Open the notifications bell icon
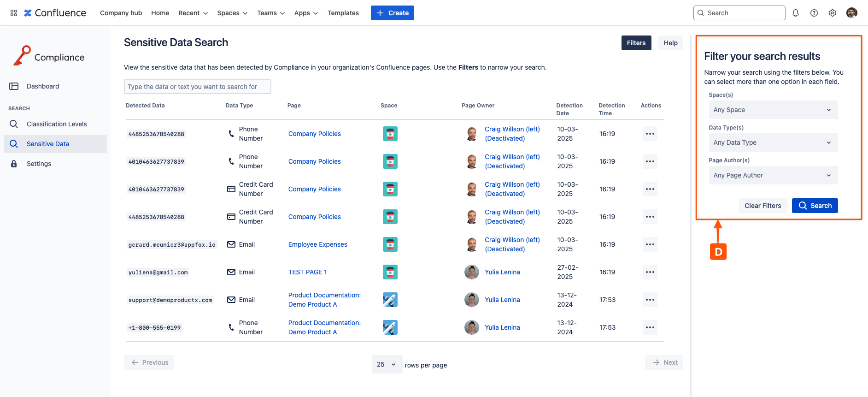The height and width of the screenshot is (397, 868). pyautogui.click(x=795, y=13)
